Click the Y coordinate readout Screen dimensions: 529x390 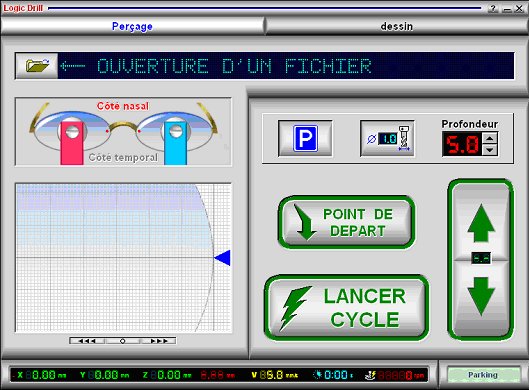(x=105, y=375)
